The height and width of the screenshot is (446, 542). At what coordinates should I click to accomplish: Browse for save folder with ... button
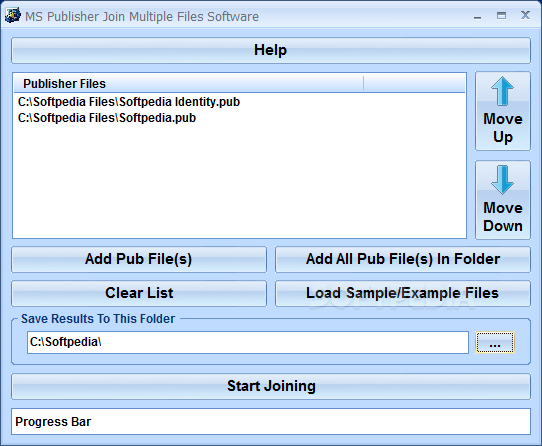click(495, 343)
